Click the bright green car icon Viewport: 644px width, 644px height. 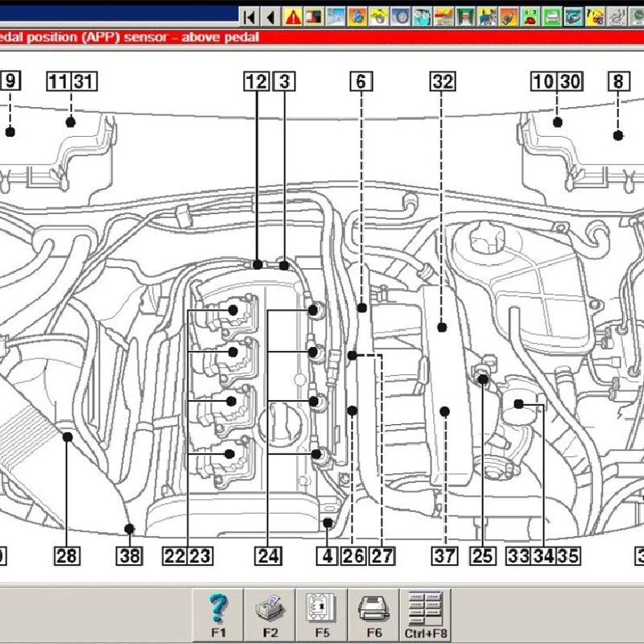click(x=552, y=17)
